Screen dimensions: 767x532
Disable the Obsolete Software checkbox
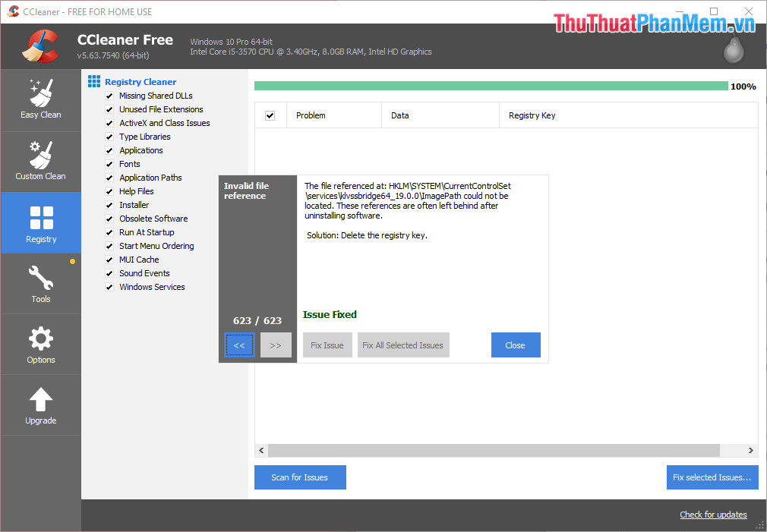(109, 219)
